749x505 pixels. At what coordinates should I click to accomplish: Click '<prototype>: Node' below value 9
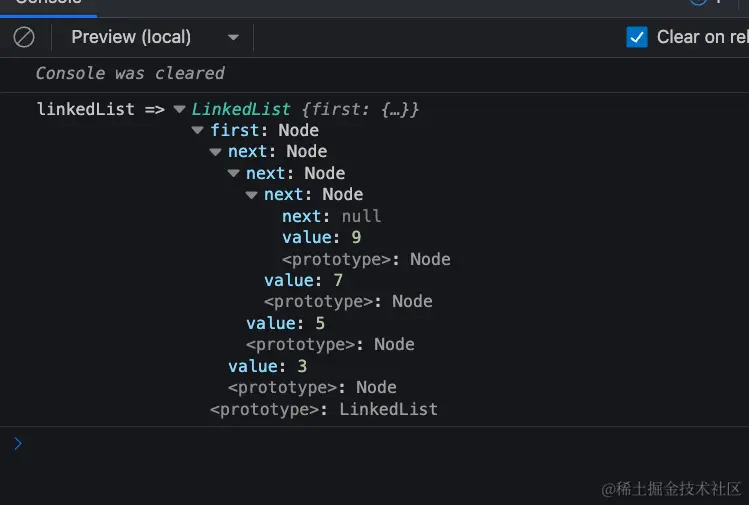[x=366, y=259]
